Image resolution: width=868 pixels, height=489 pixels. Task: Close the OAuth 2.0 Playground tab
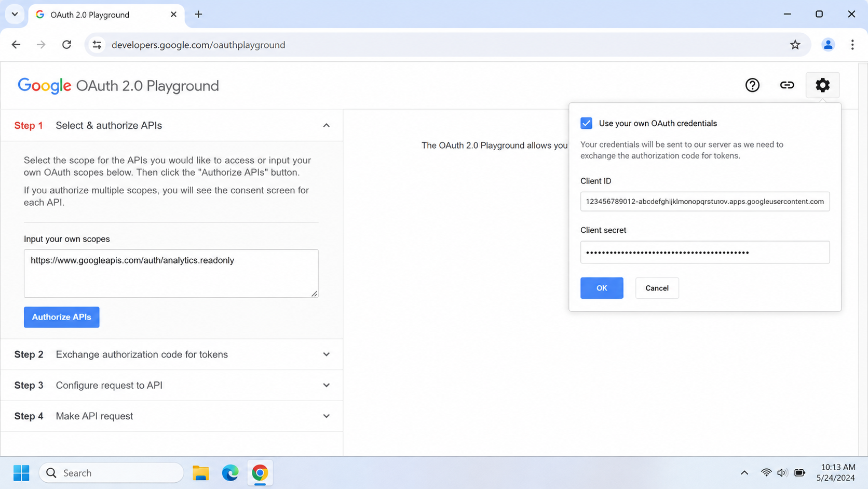(173, 15)
